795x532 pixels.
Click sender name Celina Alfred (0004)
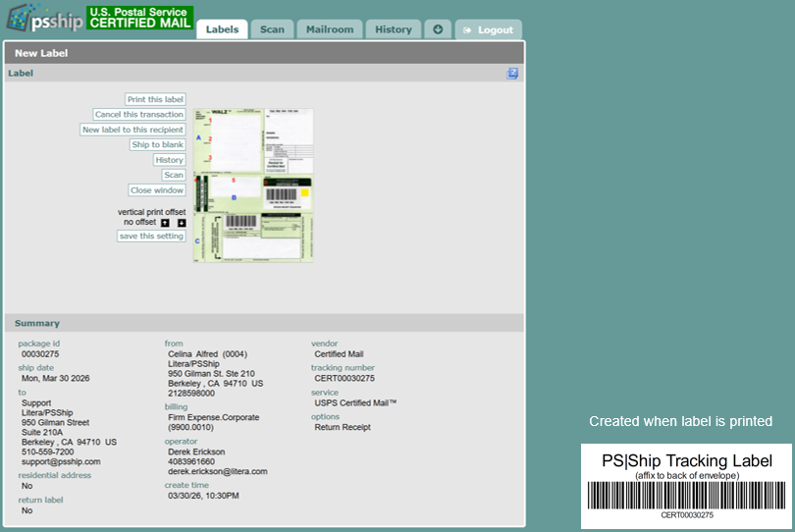click(207, 354)
